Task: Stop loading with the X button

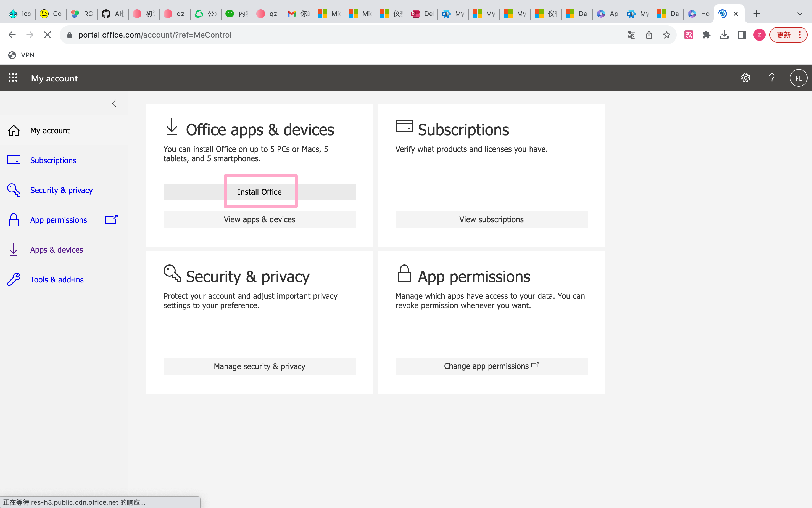Action: [x=48, y=35]
